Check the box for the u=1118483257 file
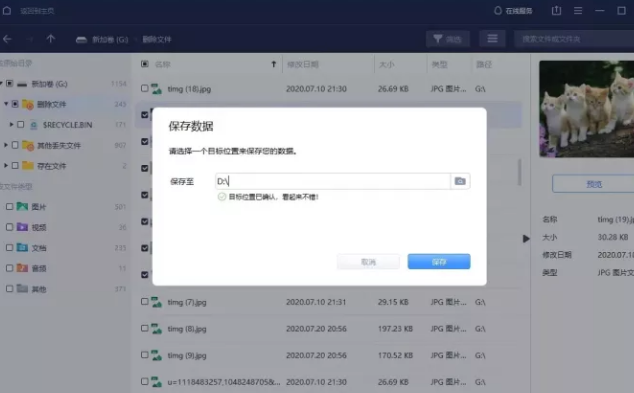This screenshot has width=634, height=393. click(x=144, y=381)
